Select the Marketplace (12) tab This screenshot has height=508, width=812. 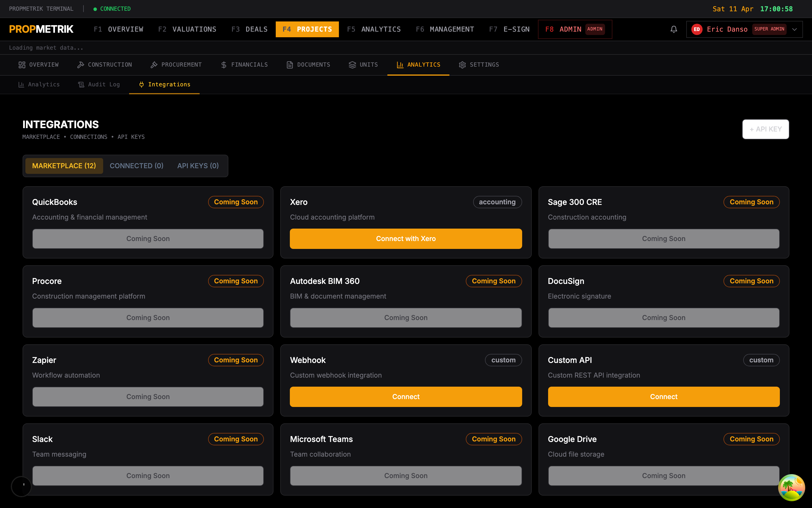point(64,166)
